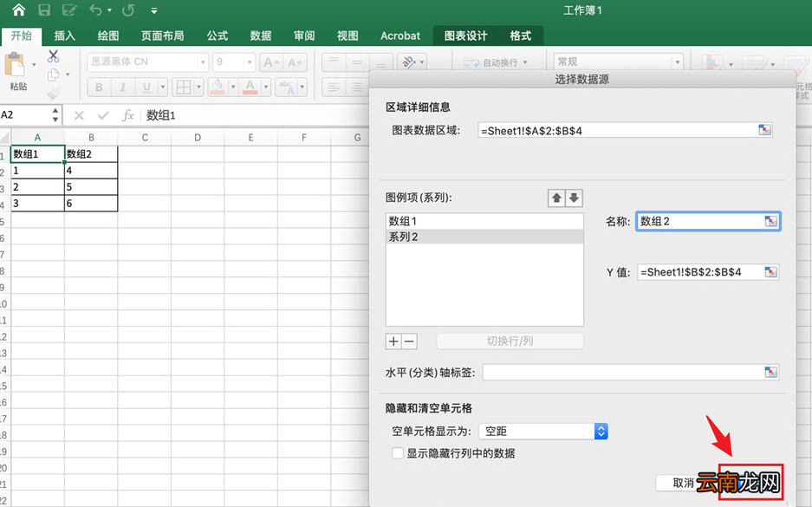Redo the last action

(128, 10)
